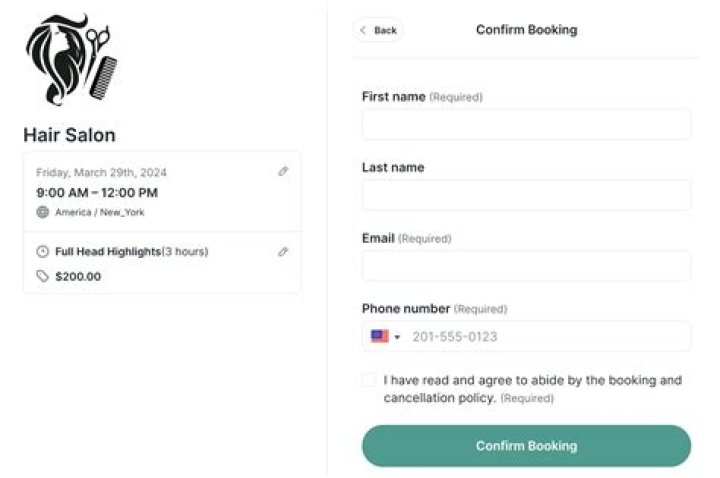The width and height of the screenshot is (720, 478).
Task: Click the America / New_York timezone text
Action: [x=99, y=212]
